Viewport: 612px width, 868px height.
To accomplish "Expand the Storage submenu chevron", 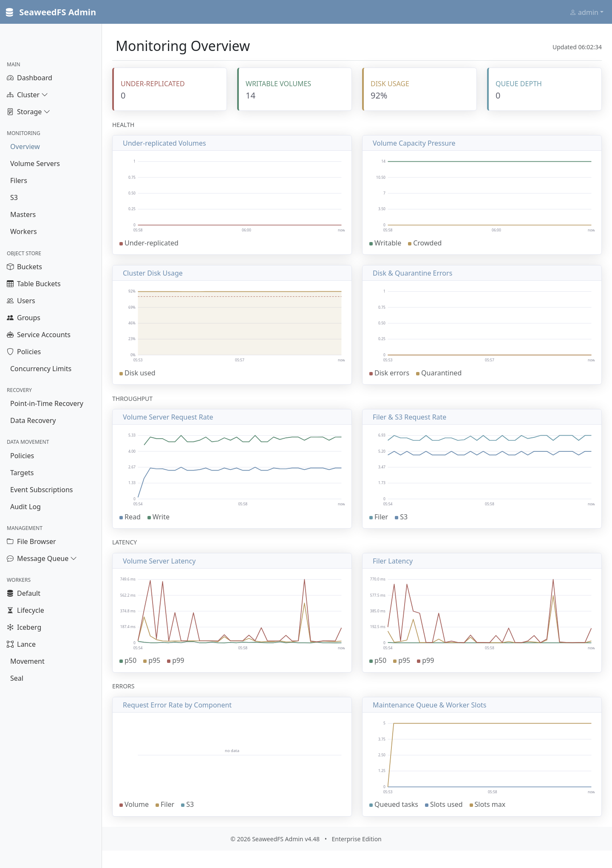I will click(47, 112).
